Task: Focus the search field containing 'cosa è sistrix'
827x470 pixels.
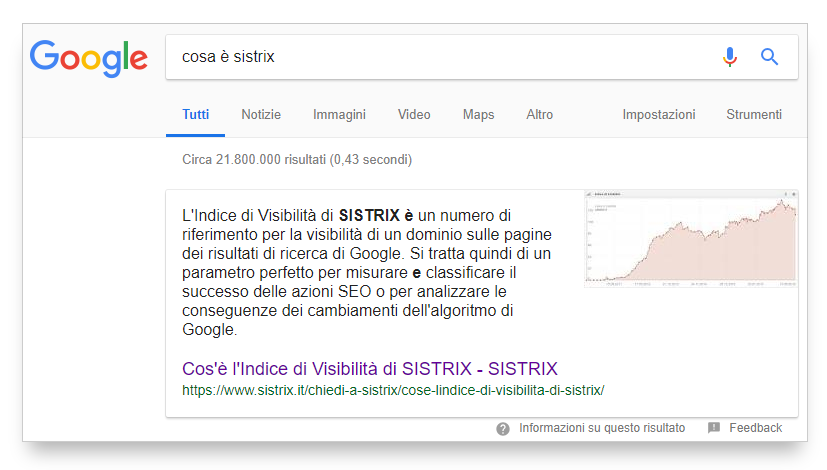Action: (440, 57)
